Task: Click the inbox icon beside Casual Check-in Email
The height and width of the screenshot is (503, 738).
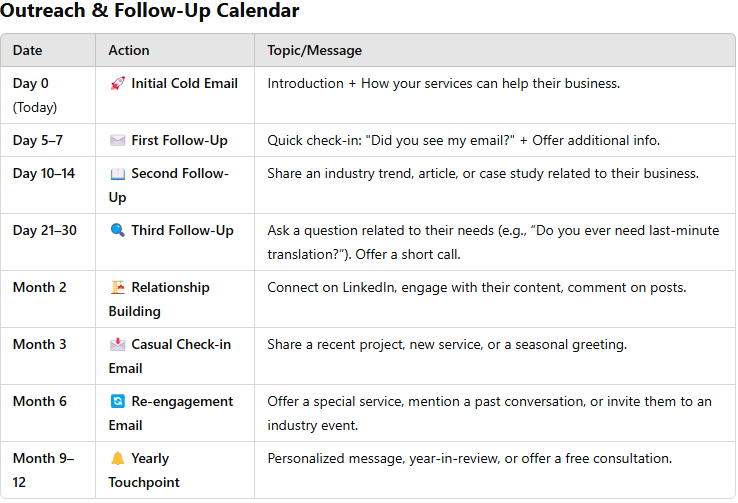Action: pos(117,345)
